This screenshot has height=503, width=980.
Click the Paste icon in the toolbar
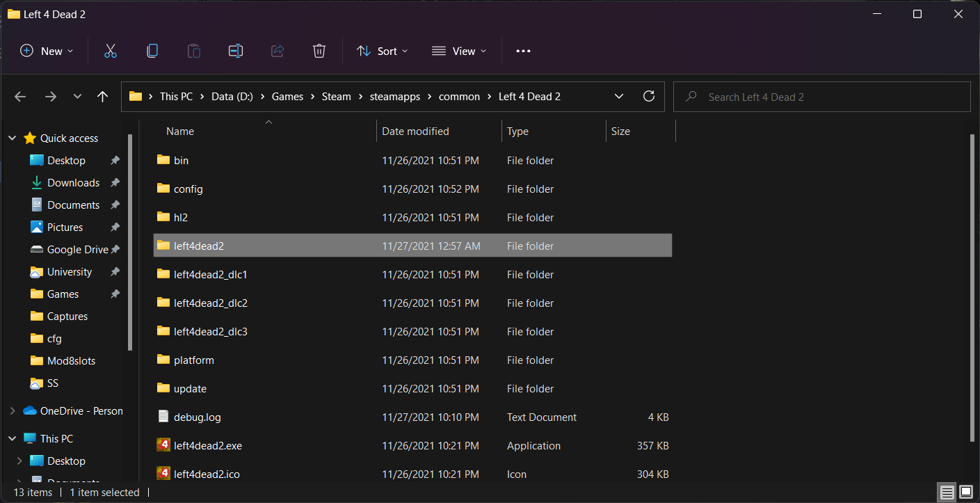[193, 50]
